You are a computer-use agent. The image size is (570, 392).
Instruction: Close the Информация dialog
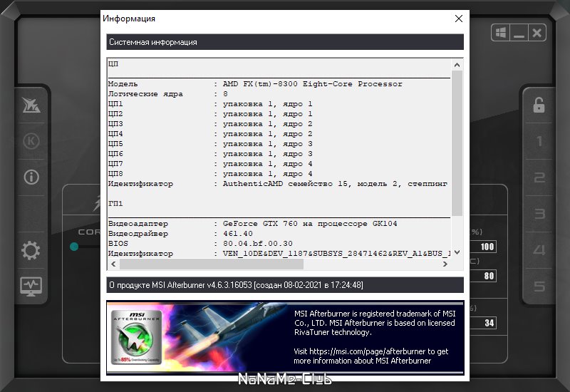tap(459, 19)
